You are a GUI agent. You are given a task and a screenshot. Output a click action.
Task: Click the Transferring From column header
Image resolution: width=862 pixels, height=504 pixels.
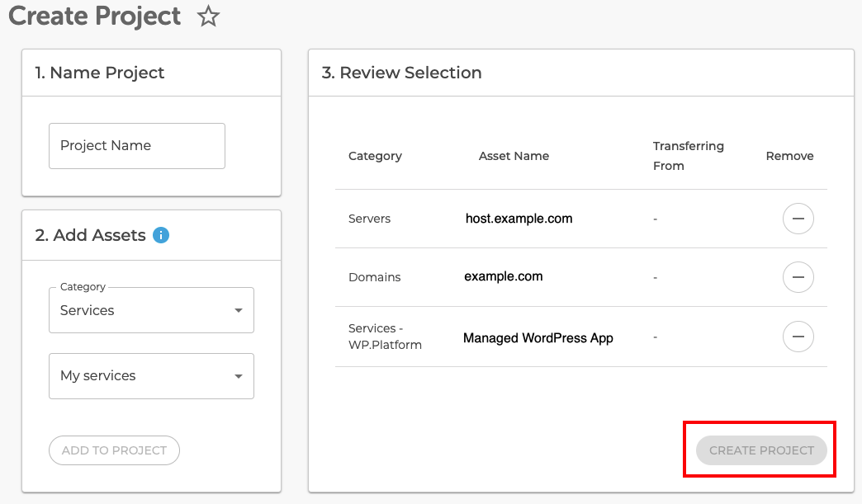click(x=689, y=155)
